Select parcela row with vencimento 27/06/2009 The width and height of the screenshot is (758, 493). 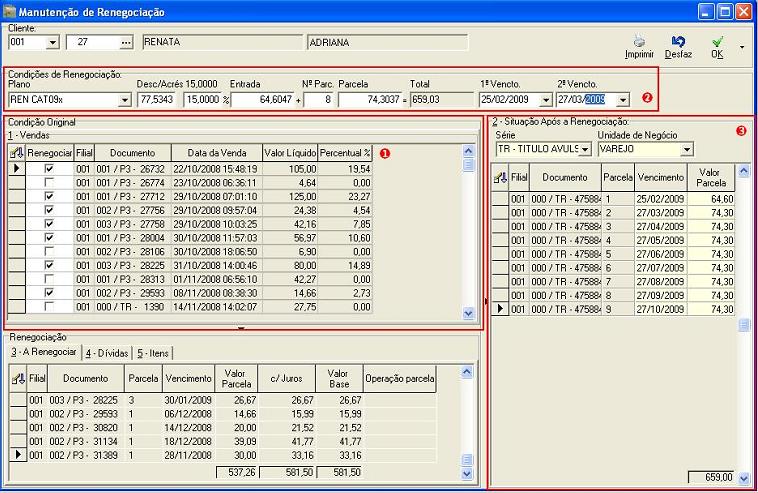tap(613, 254)
